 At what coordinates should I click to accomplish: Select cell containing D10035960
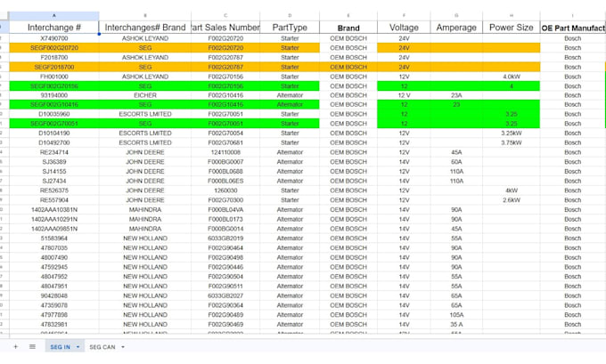pos(54,114)
